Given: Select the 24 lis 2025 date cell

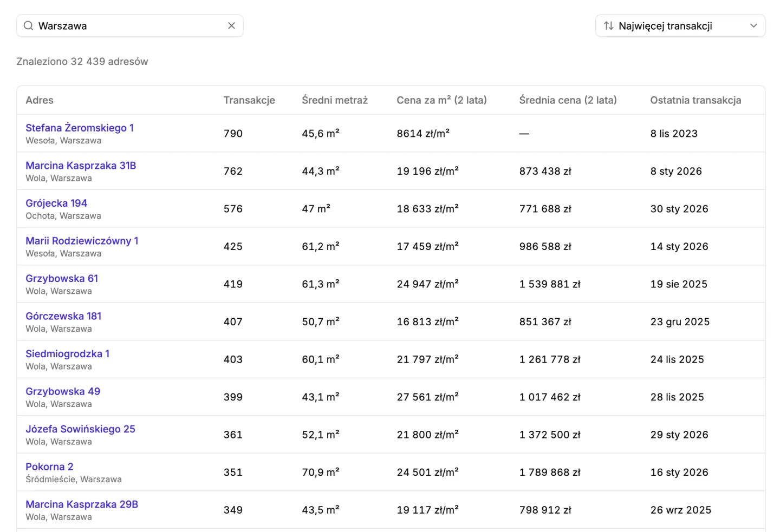Looking at the screenshot, I should click(x=677, y=359).
